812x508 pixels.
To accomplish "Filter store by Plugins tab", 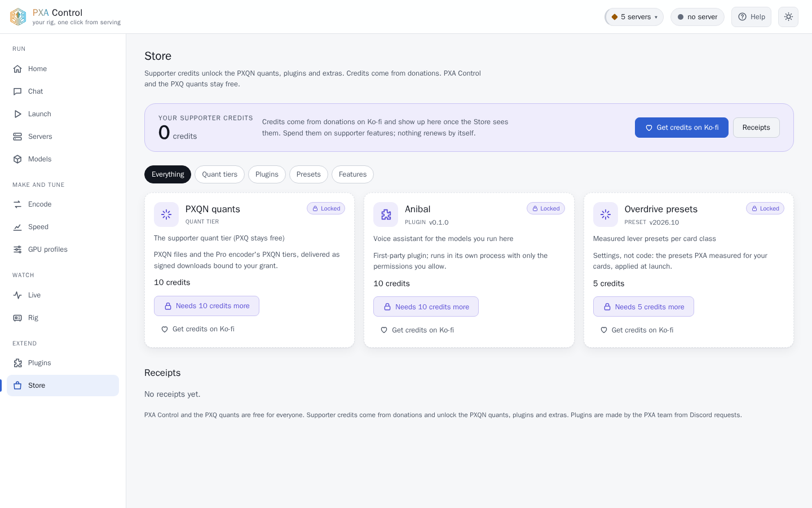I will pos(267,174).
